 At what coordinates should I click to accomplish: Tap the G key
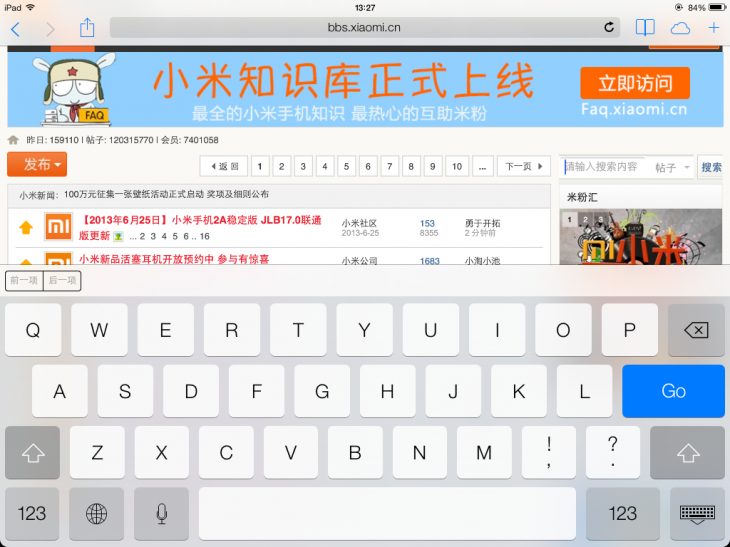[x=322, y=391]
